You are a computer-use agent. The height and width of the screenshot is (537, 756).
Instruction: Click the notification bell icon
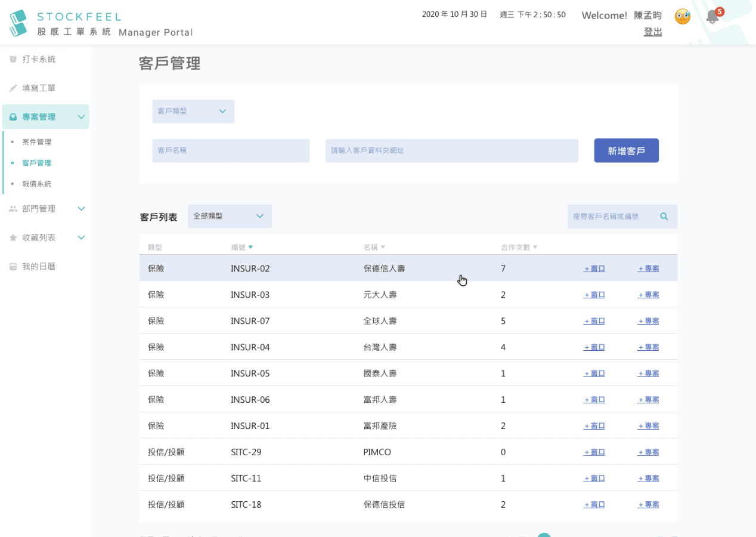pos(712,17)
